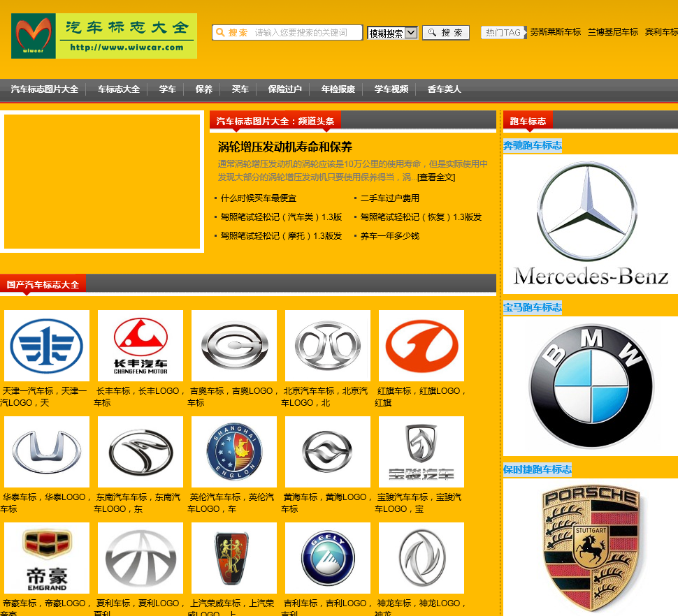Open the 二手车过户费用 article link
Image resolution: width=678 pixels, height=616 pixels.
pyautogui.click(x=389, y=198)
